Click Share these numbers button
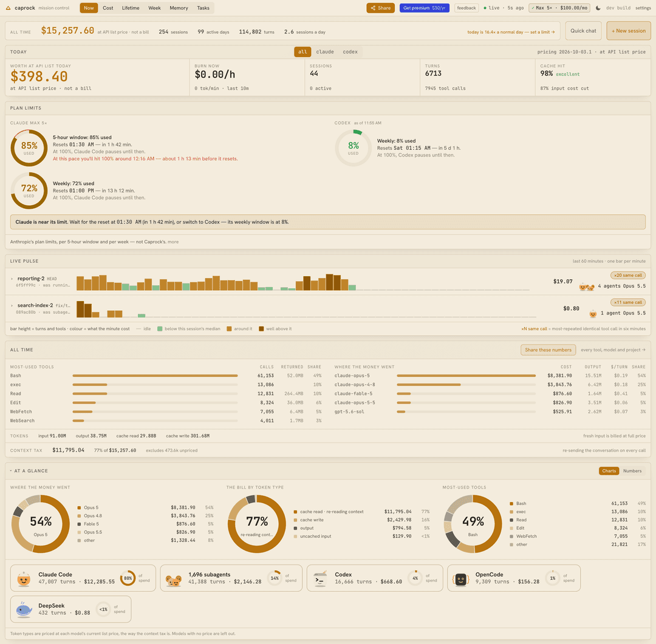 pyautogui.click(x=548, y=350)
